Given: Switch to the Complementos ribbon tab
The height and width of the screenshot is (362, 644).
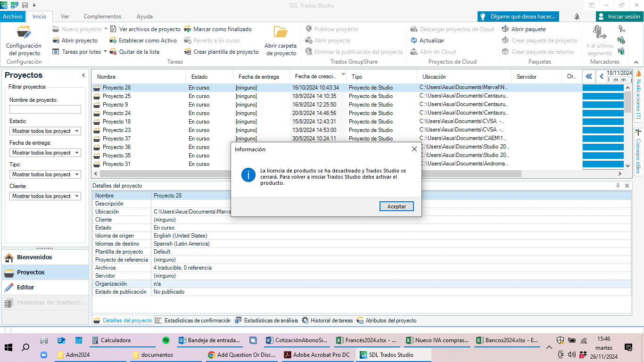Looking at the screenshot, I should [x=102, y=16].
